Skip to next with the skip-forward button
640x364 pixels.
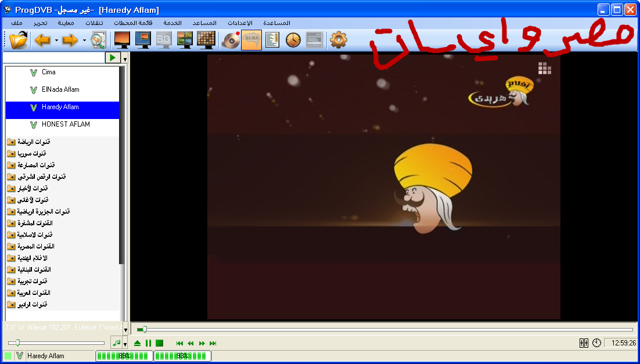pyautogui.click(x=213, y=344)
